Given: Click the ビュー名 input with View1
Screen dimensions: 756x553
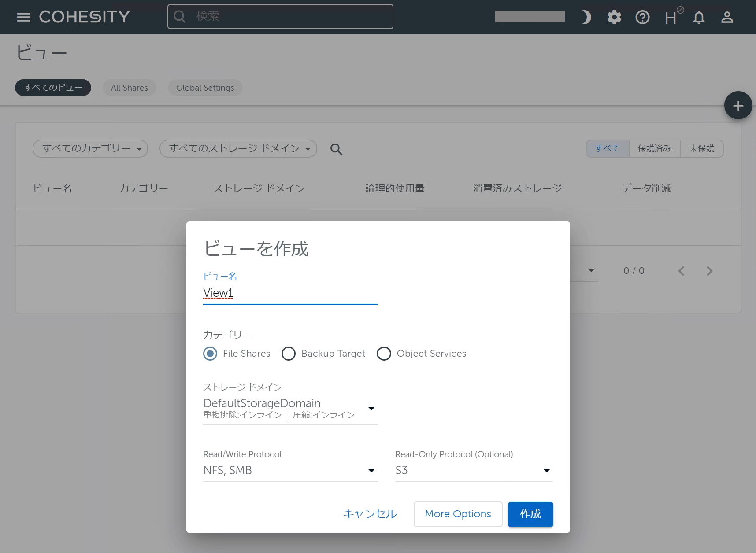Looking at the screenshot, I should tap(290, 293).
